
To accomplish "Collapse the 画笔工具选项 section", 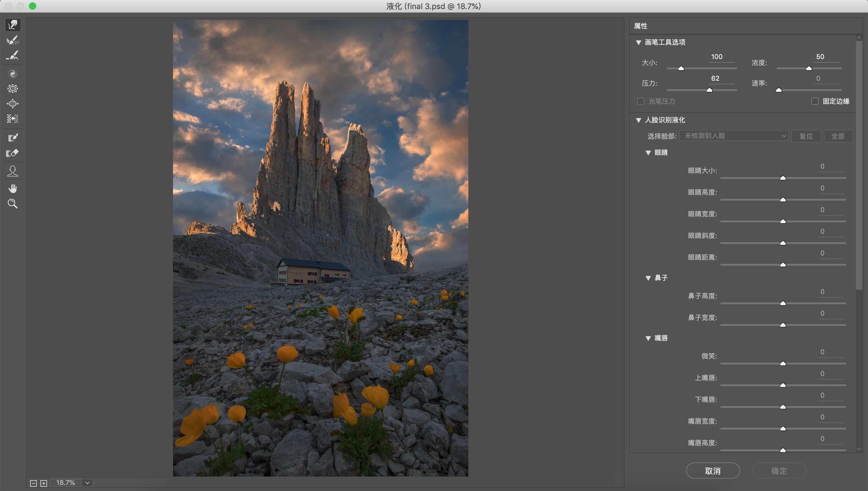I will pyautogui.click(x=638, y=42).
